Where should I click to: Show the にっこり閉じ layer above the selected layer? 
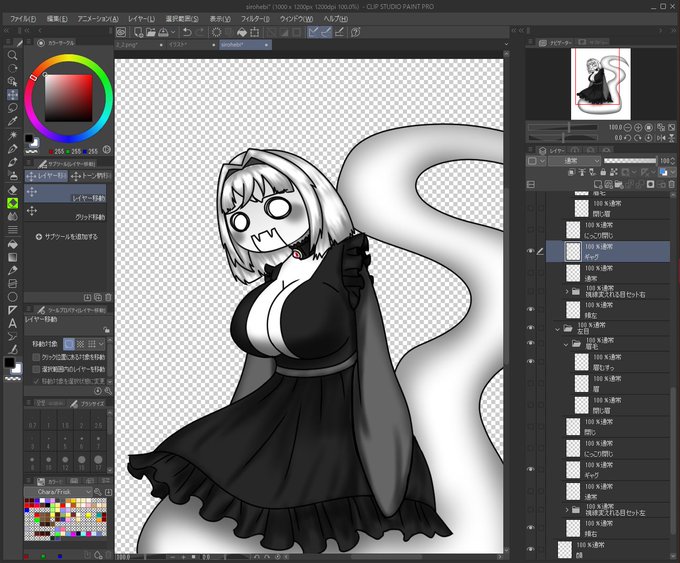point(530,230)
